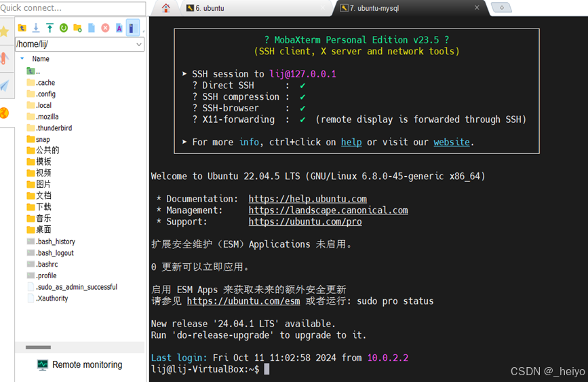Select the '..' parent folder entry

click(34, 71)
